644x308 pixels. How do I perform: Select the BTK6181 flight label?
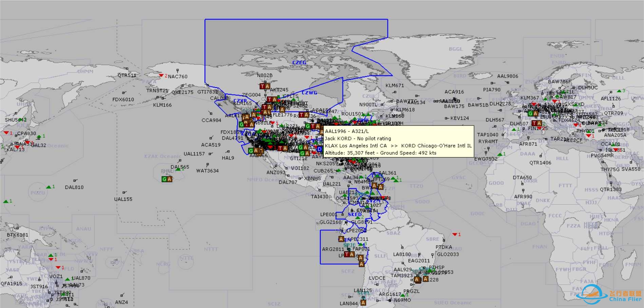click(x=18, y=235)
